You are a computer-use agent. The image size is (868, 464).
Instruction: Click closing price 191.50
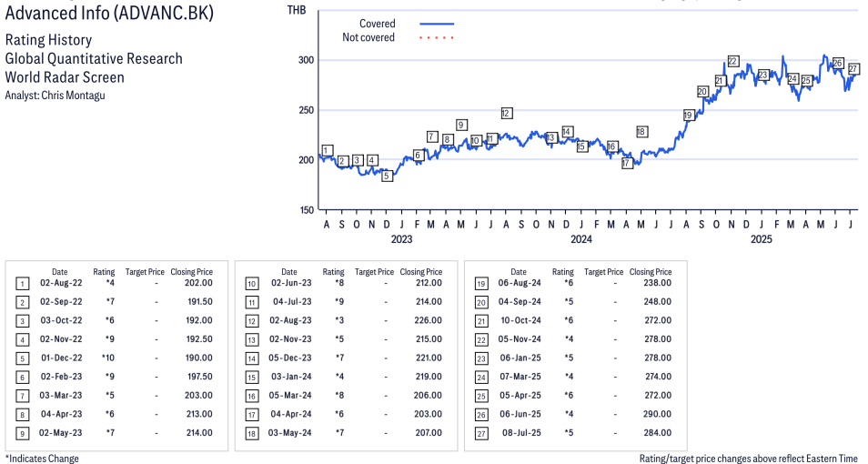200,302
